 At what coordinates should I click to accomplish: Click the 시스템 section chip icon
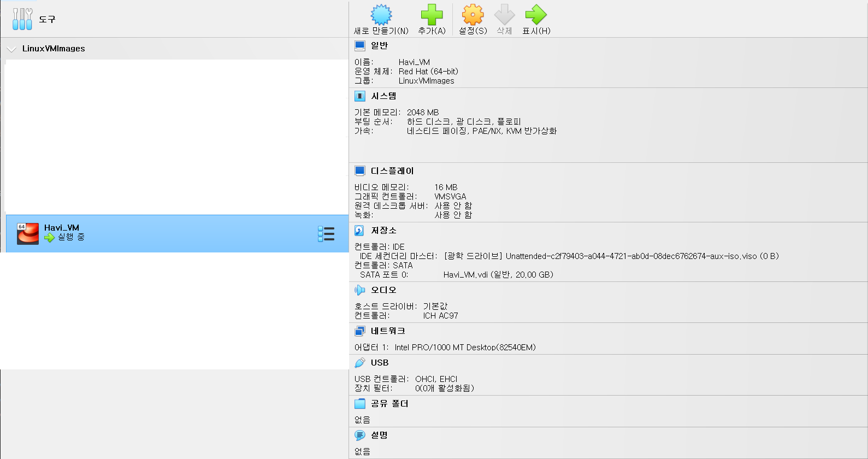(x=359, y=96)
